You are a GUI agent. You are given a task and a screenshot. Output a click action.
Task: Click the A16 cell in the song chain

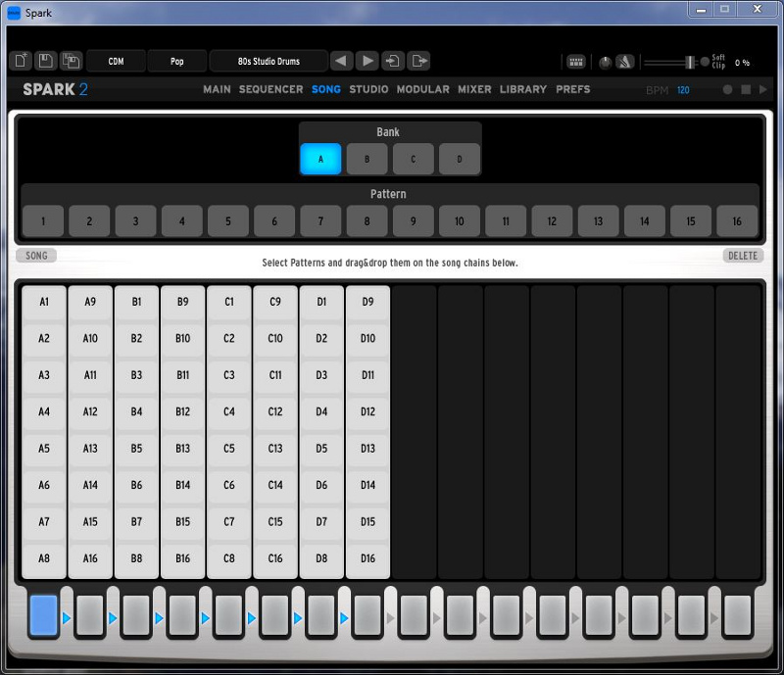(x=90, y=558)
